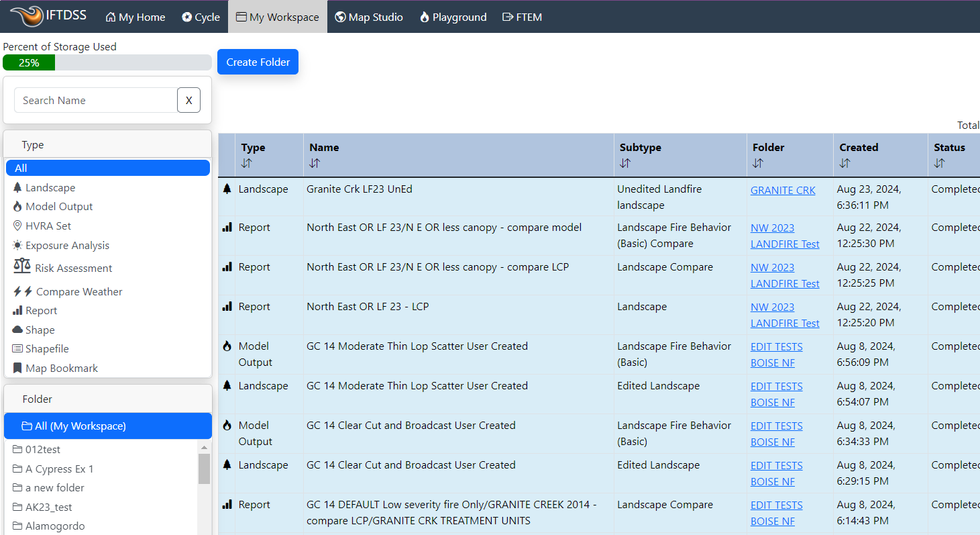Click storage used progress bar
The width and height of the screenshot is (980, 535).
(x=107, y=62)
